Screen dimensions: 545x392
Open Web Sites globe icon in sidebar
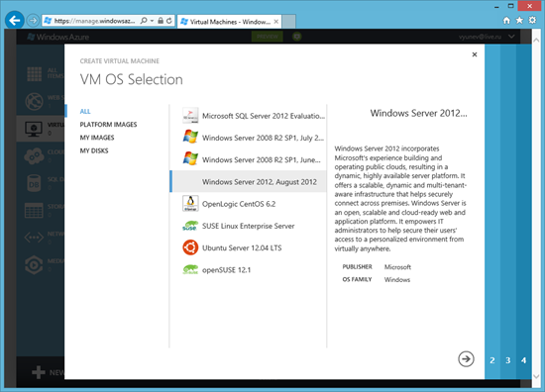click(34, 101)
